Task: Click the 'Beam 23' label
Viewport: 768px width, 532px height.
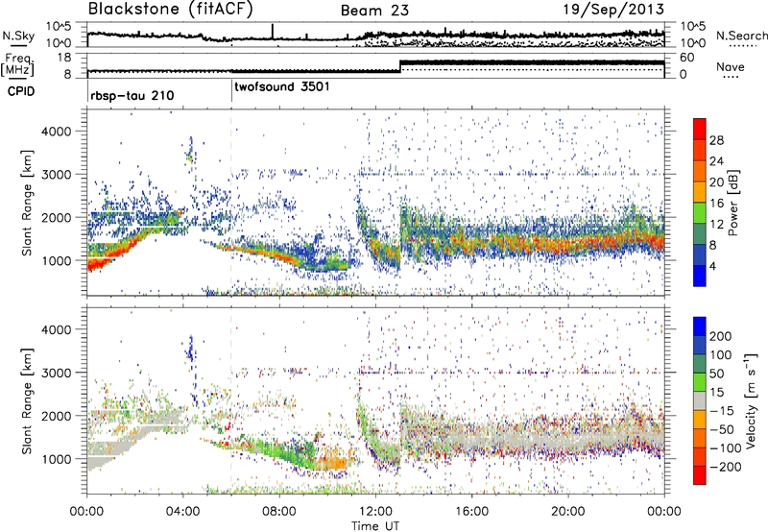Action: pyautogui.click(x=375, y=11)
